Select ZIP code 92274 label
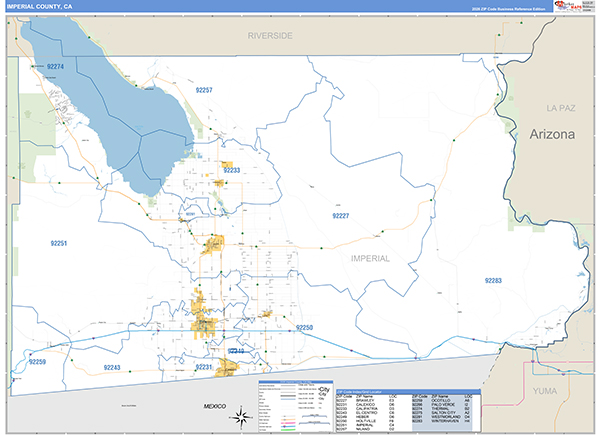Viewport: 600px width, 435px height. tap(56, 67)
